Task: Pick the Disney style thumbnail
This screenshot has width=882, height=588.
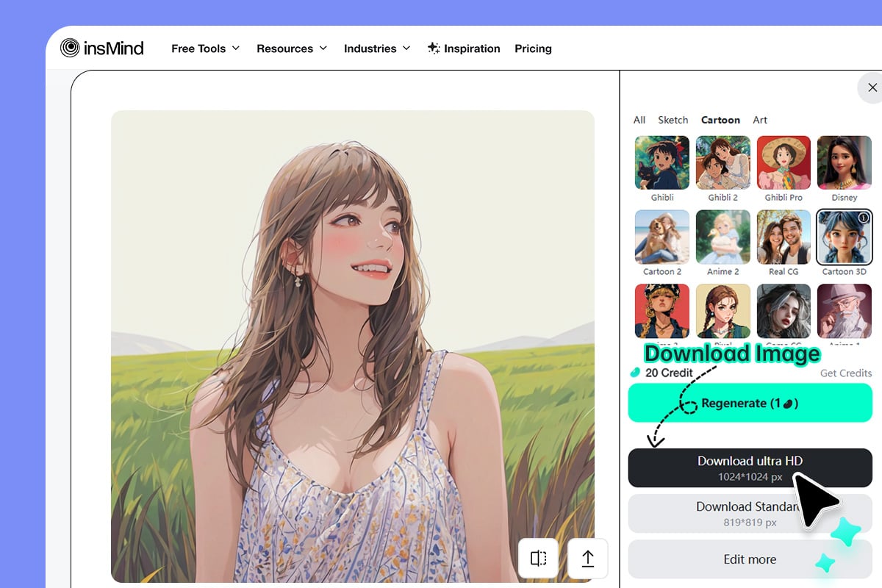Action: (x=845, y=162)
